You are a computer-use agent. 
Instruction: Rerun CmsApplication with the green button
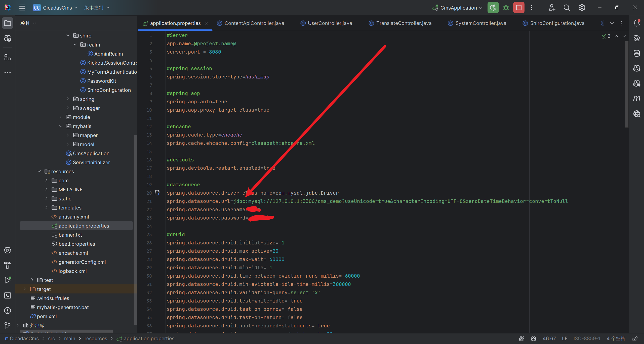point(493,8)
